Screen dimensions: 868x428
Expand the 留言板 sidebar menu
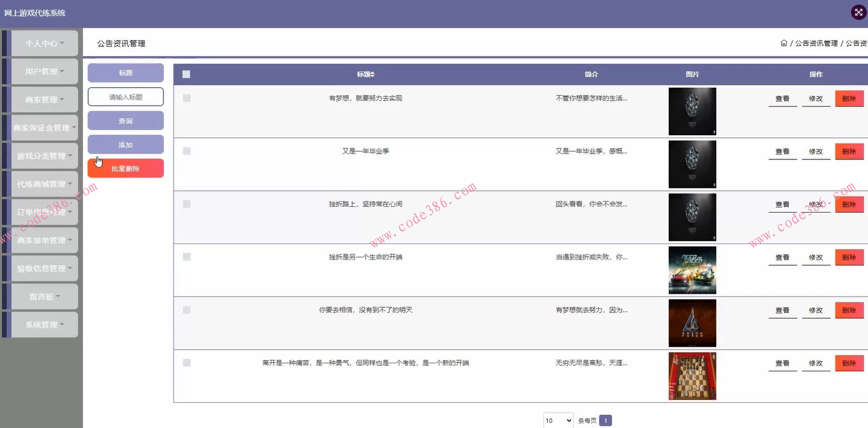point(45,296)
